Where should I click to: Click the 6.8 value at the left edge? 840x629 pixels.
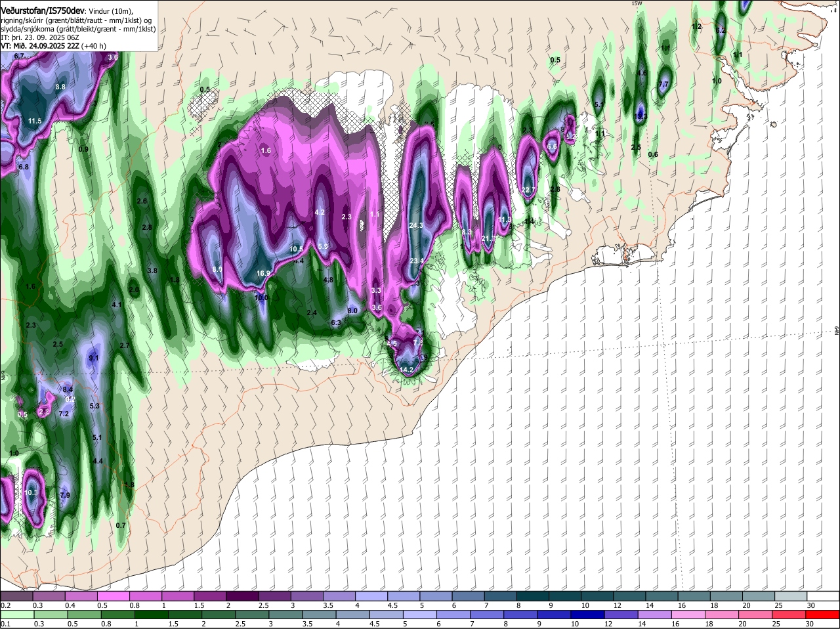click(24, 167)
